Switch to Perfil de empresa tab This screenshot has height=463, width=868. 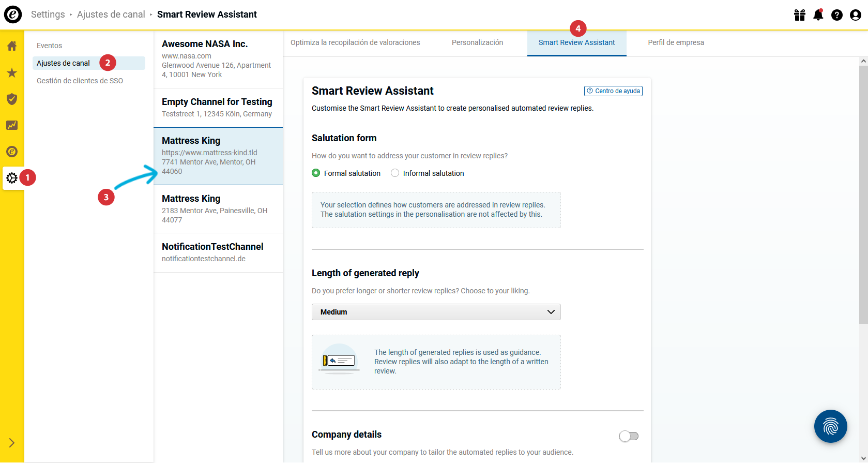click(676, 42)
